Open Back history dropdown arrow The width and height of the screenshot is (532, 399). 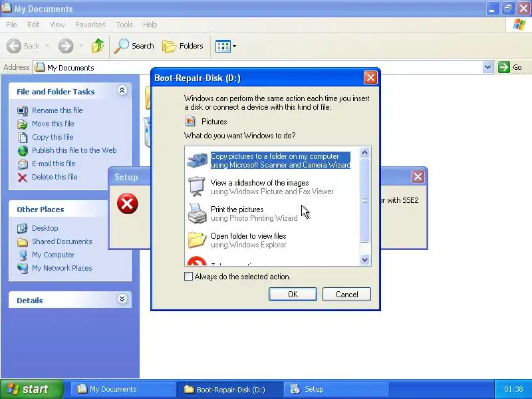coord(47,46)
